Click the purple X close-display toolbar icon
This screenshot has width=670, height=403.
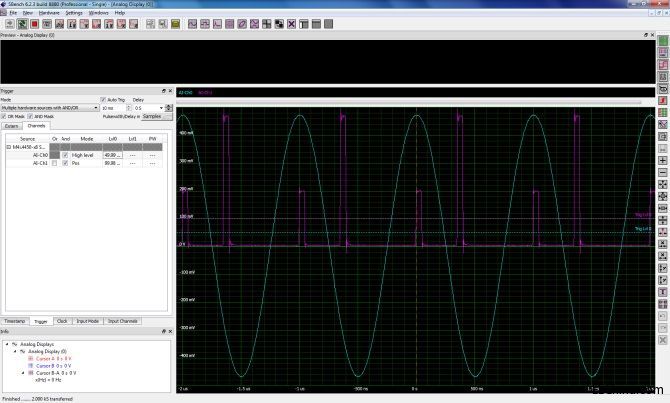[291, 24]
